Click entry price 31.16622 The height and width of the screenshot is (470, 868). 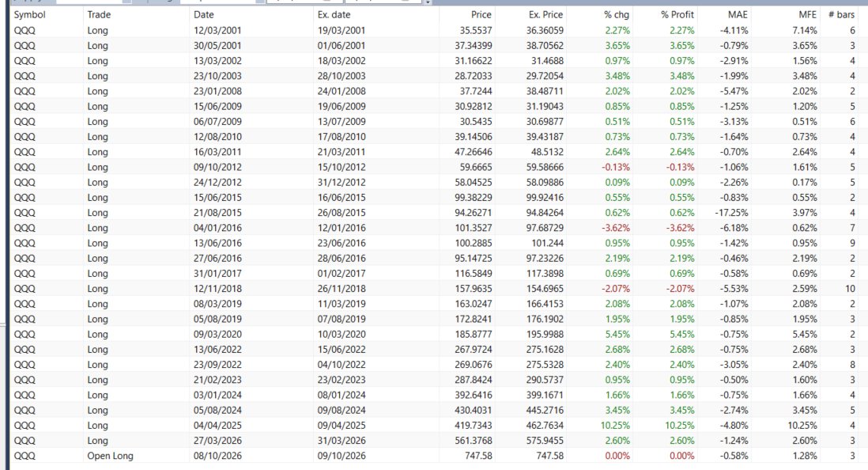(474, 61)
